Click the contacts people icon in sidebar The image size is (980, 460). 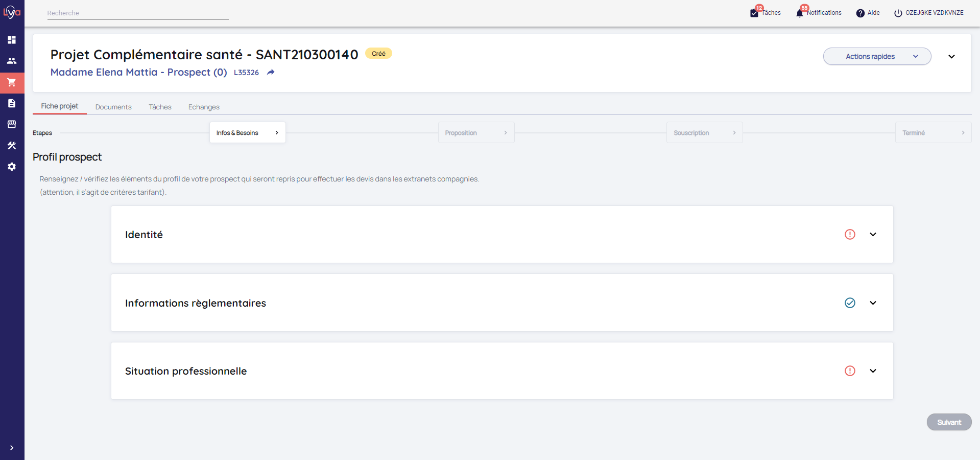[x=12, y=61]
